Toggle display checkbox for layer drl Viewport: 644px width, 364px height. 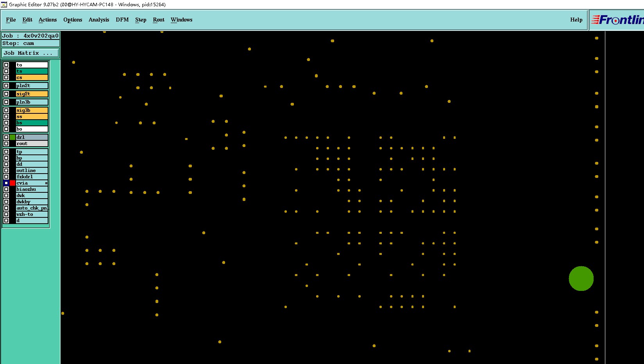coord(6,137)
